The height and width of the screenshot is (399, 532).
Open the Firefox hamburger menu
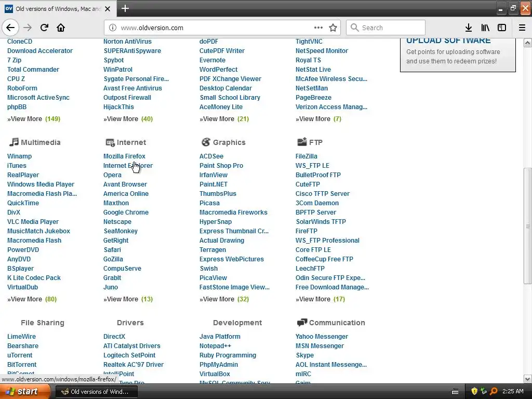(x=522, y=28)
